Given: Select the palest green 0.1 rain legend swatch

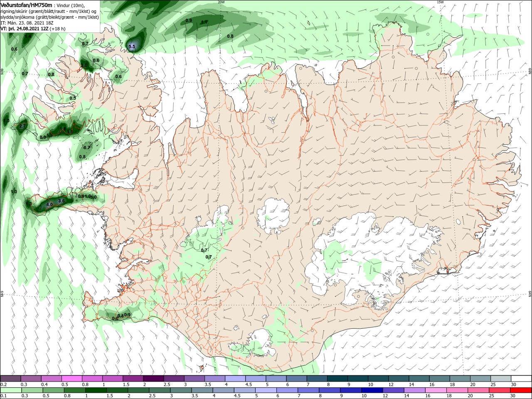Looking at the screenshot, I should 10,390.
